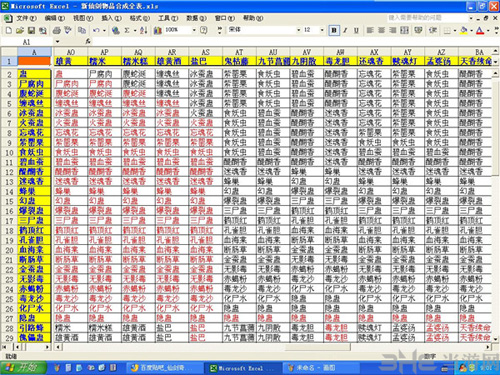Open the 文件 (File) menu

click(x=26, y=18)
